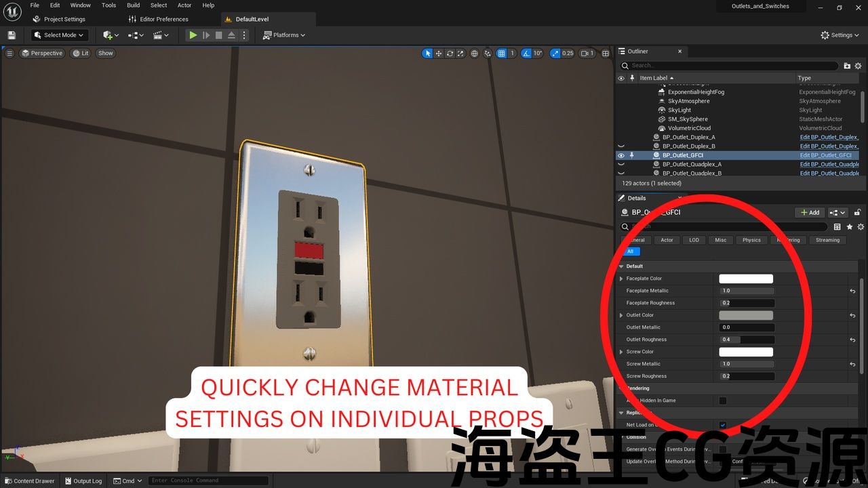Expand the Faceplate Color property
Image resolution: width=868 pixels, height=488 pixels.
(x=621, y=279)
